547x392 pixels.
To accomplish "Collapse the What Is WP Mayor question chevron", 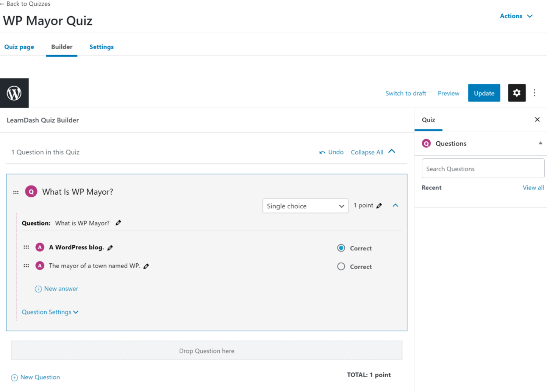I will 396,205.
